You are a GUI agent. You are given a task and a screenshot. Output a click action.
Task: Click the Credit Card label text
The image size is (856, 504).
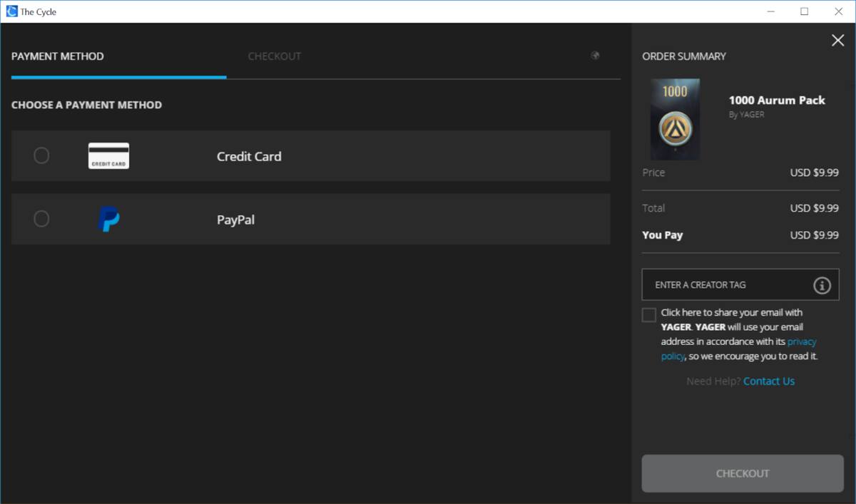pos(249,156)
